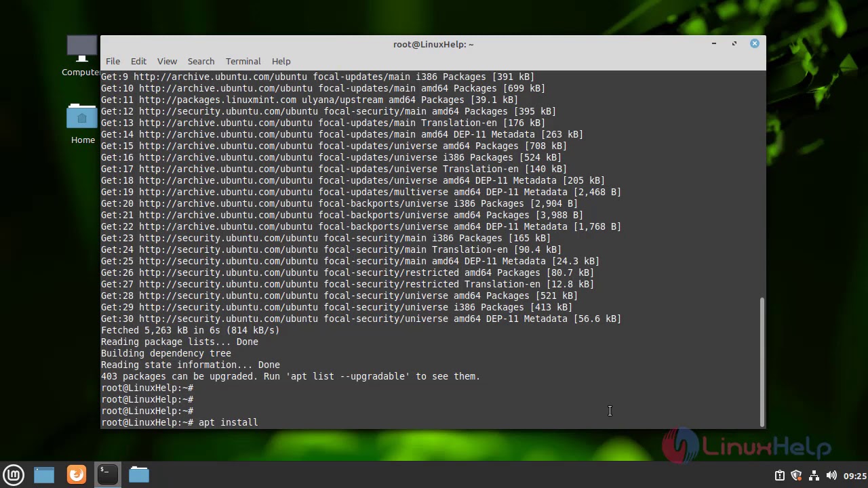Click the volume speaker tray icon
Image resolution: width=868 pixels, height=488 pixels.
pyautogui.click(x=831, y=476)
